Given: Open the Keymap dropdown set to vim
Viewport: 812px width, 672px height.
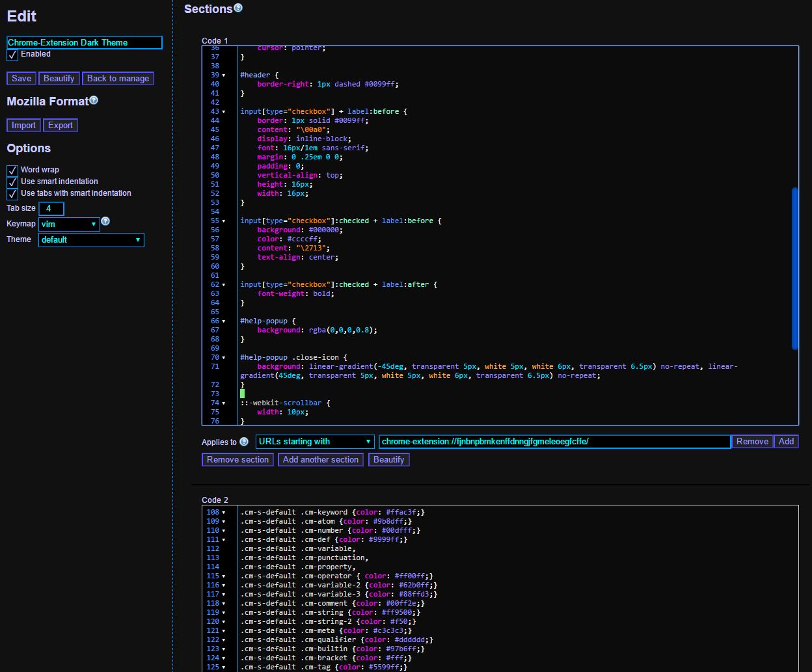Looking at the screenshot, I should point(69,224).
